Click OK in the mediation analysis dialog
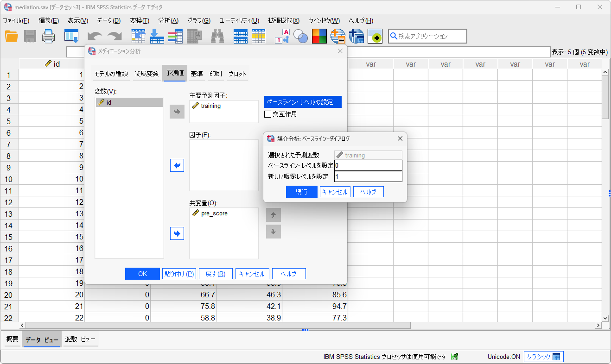This screenshot has width=611, height=364. click(142, 274)
